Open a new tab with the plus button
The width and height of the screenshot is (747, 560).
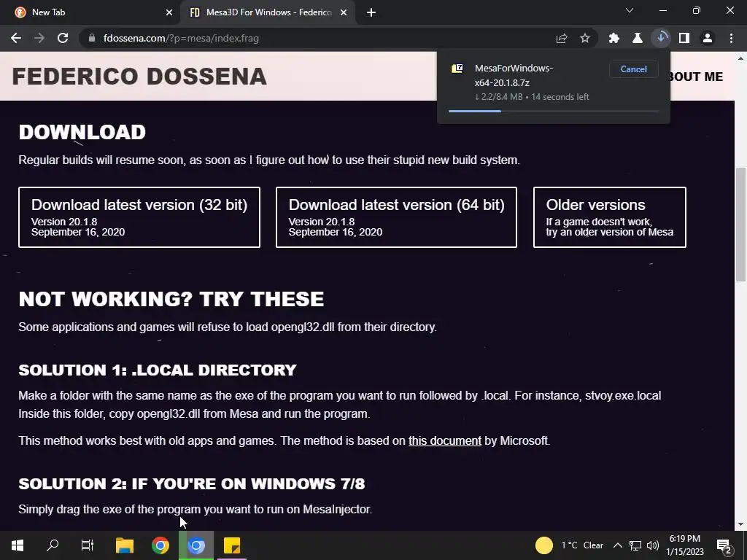pos(371,12)
